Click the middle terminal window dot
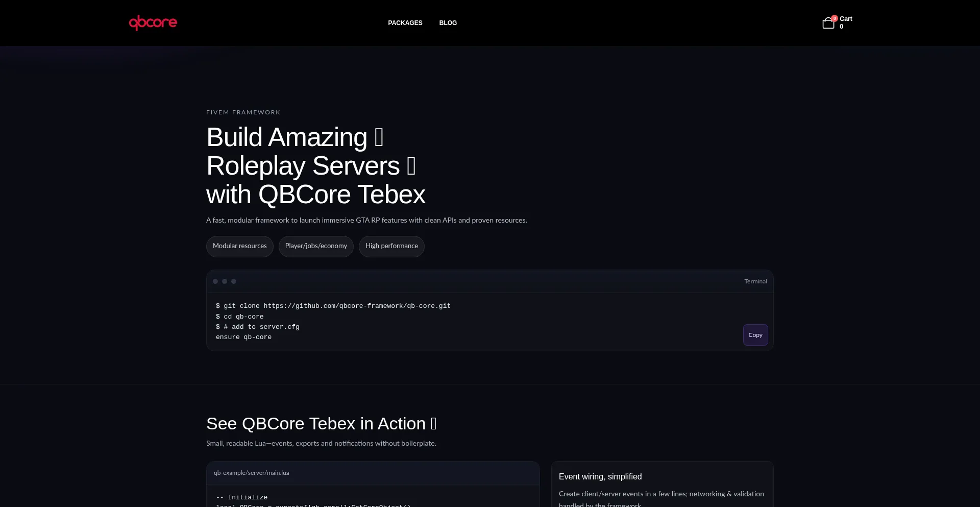 225,281
